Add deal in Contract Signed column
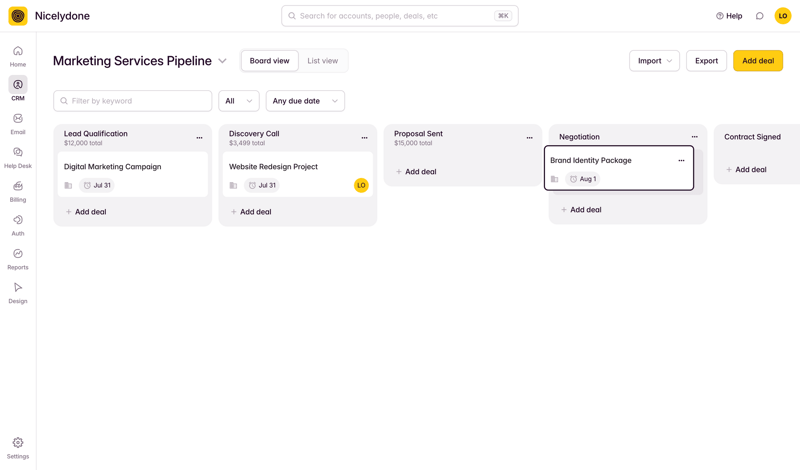Image resolution: width=800 pixels, height=470 pixels. (x=746, y=169)
